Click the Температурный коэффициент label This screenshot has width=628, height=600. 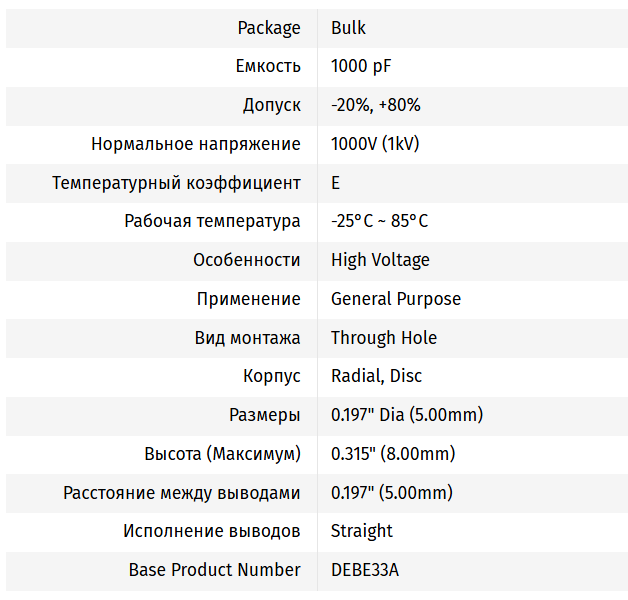point(176,183)
